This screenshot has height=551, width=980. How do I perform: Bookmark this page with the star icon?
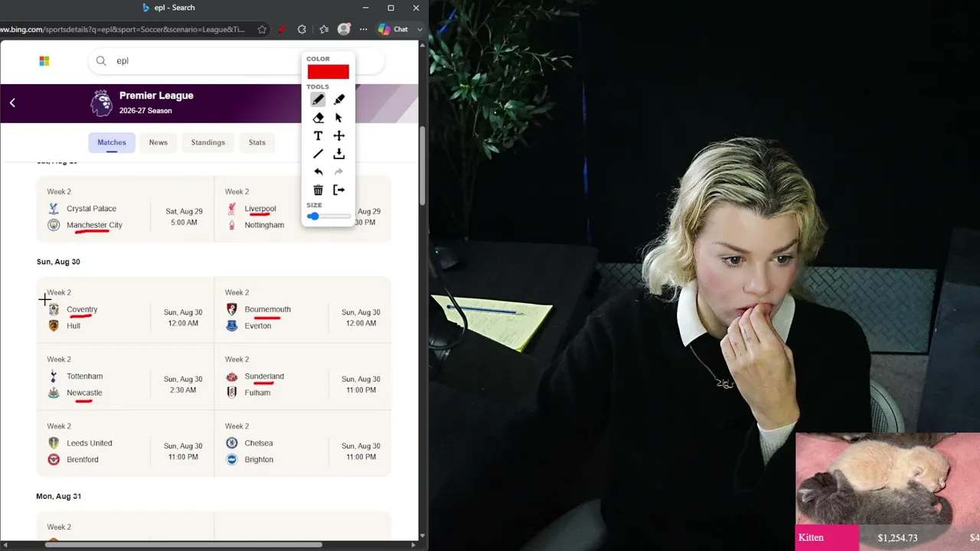(262, 29)
